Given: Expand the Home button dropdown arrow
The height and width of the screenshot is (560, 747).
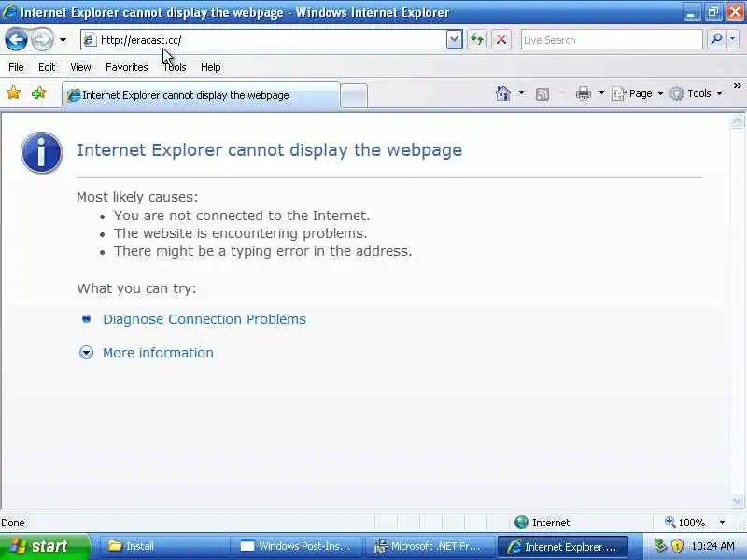Looking at the screenshot, I should pos(521,93).
